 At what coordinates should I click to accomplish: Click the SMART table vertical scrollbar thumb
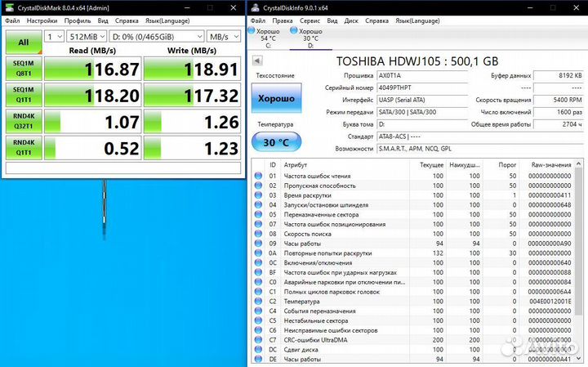click(578, 241)
